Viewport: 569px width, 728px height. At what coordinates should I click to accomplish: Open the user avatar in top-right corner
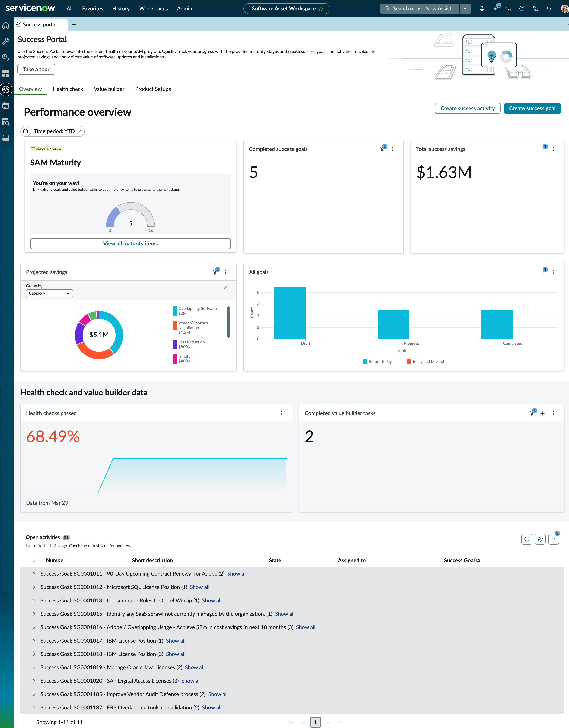click(x=564, y=9)
